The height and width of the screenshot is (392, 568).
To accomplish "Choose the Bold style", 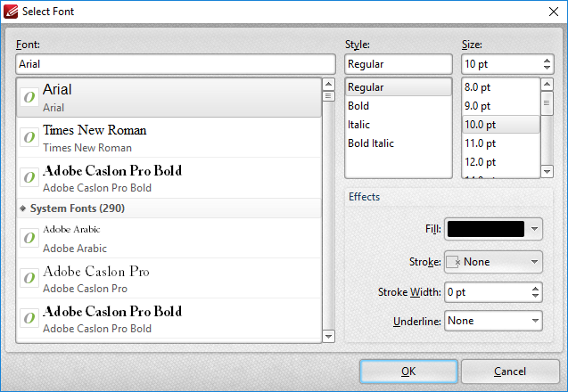I will (x=399, y=106).
